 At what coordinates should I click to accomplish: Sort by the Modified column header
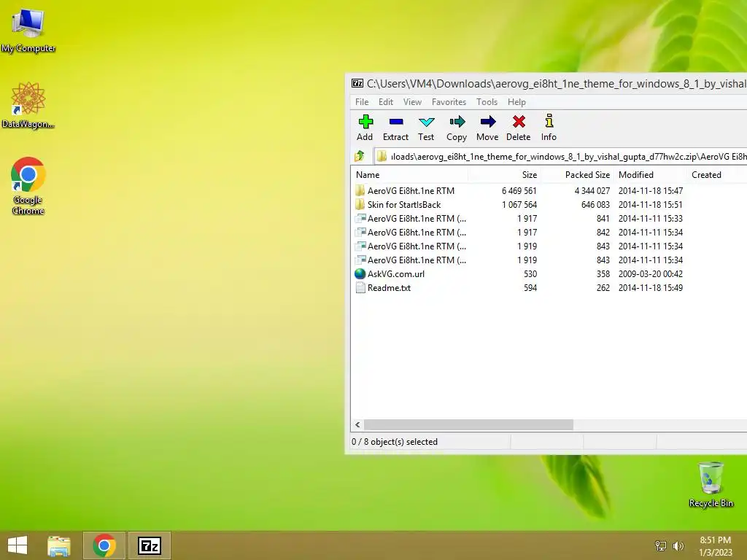click(650, 175)
